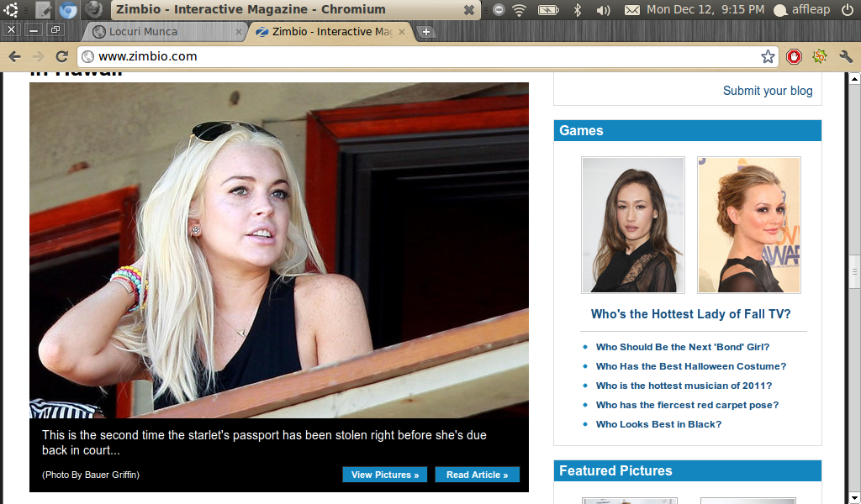Open the battery indicator menu
The height and width of the screenshot is (504, 861).
(548, 9)
